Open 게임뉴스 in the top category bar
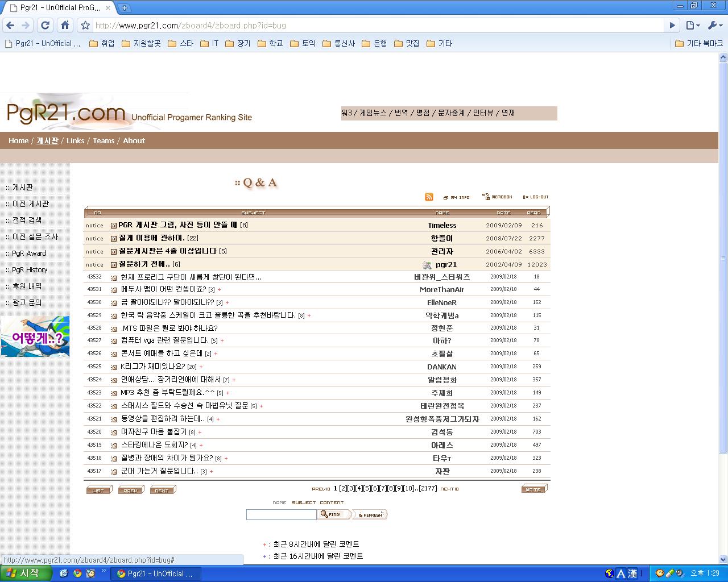 (373, 113)
